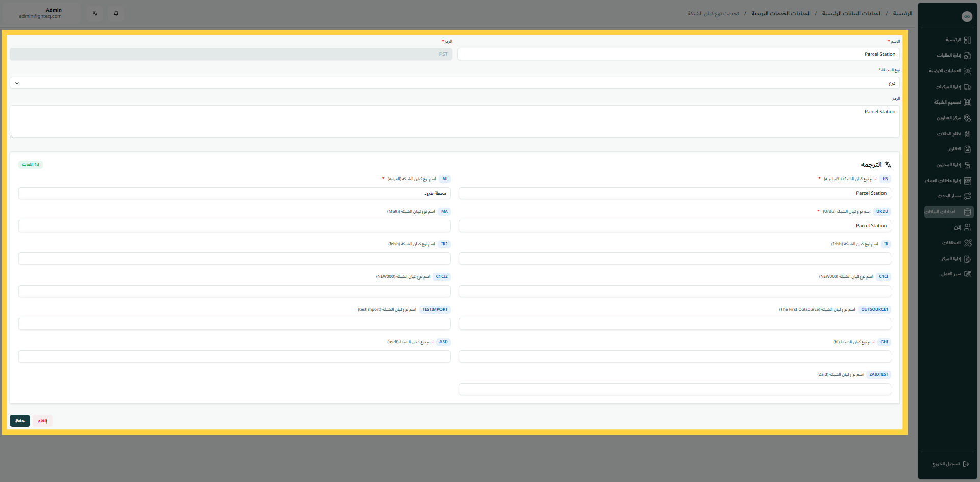Screen dimensions: 980x482
Task: Click the EN translation input field
Action: click(675, 193)
